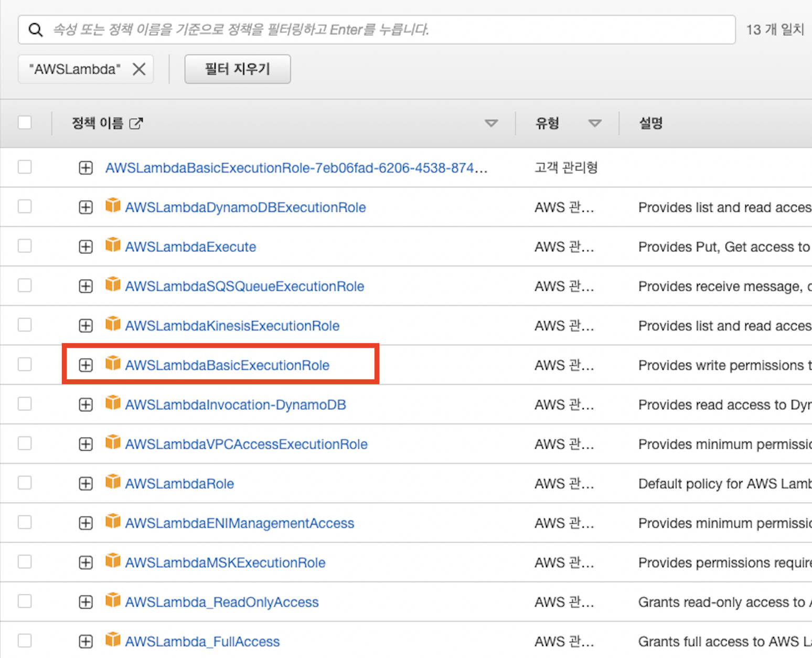Click orange box icon beside AWSLambda_ReadOnlyAccess
This screenshot has width=812, height=658.
(113, 600)
